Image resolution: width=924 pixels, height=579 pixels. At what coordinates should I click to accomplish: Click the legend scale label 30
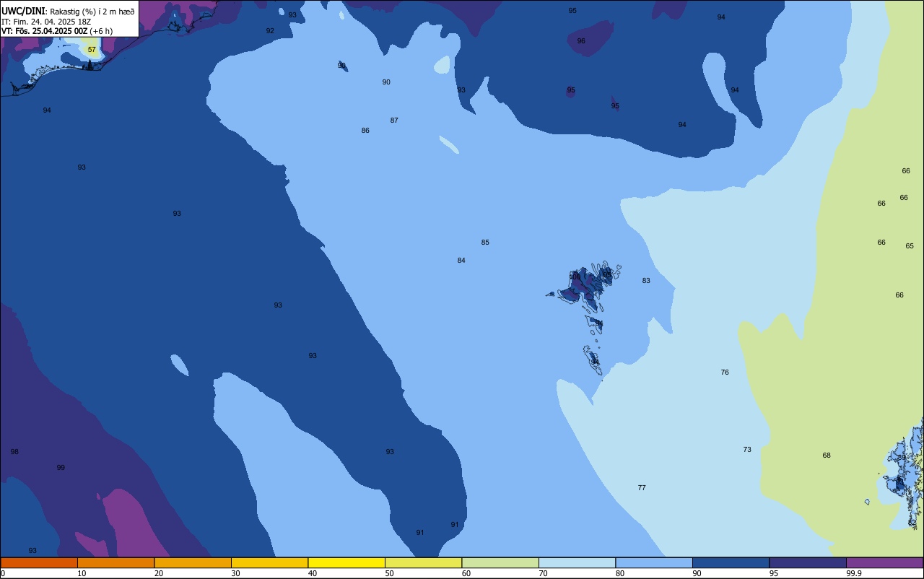tap(235, 573)
